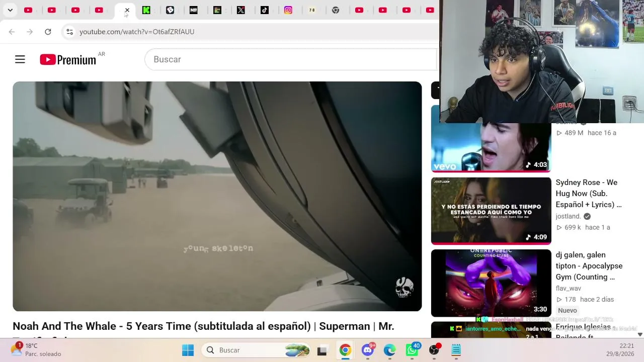Focus the YouTube Buscar search box
644x362 pixels.
coord(291,59)
